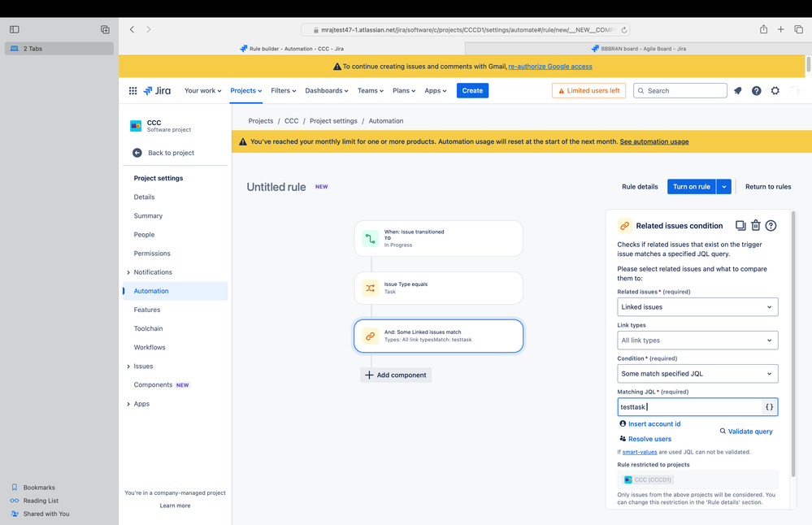Show the tab overview icon

[798, 29]
